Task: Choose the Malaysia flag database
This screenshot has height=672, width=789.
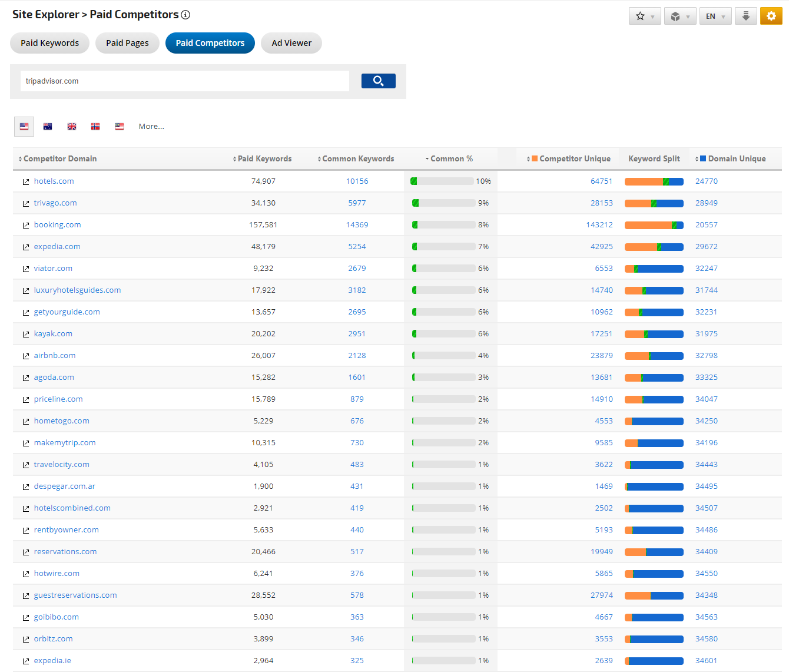Action: coord(120,126)
